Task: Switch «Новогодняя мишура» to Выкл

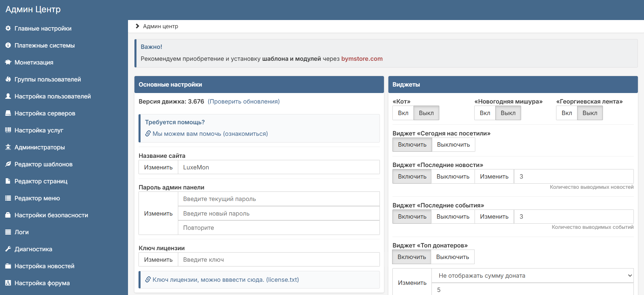Action: [508, 113]
